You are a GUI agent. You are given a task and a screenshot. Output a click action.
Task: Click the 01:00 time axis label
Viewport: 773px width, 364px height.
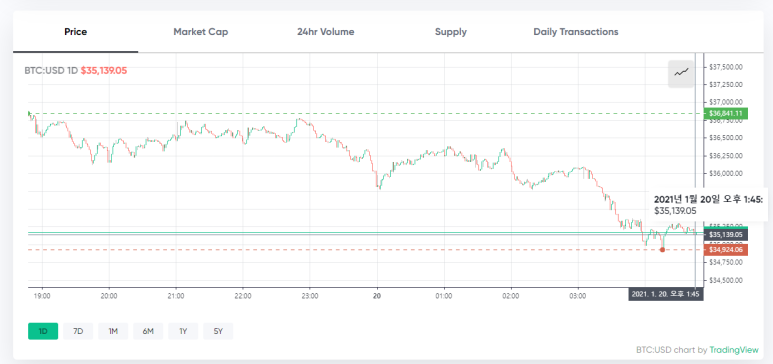(444, 296)
